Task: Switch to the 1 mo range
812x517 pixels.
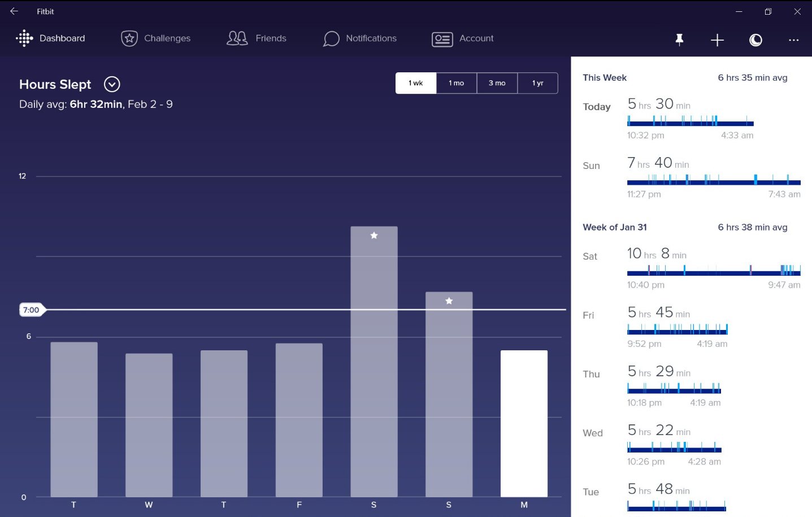Action: pyautogui.click(x=457, y=83)
